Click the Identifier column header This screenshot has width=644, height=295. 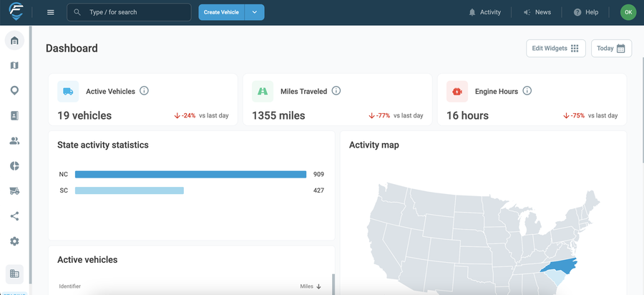click(x=70, y=286)
